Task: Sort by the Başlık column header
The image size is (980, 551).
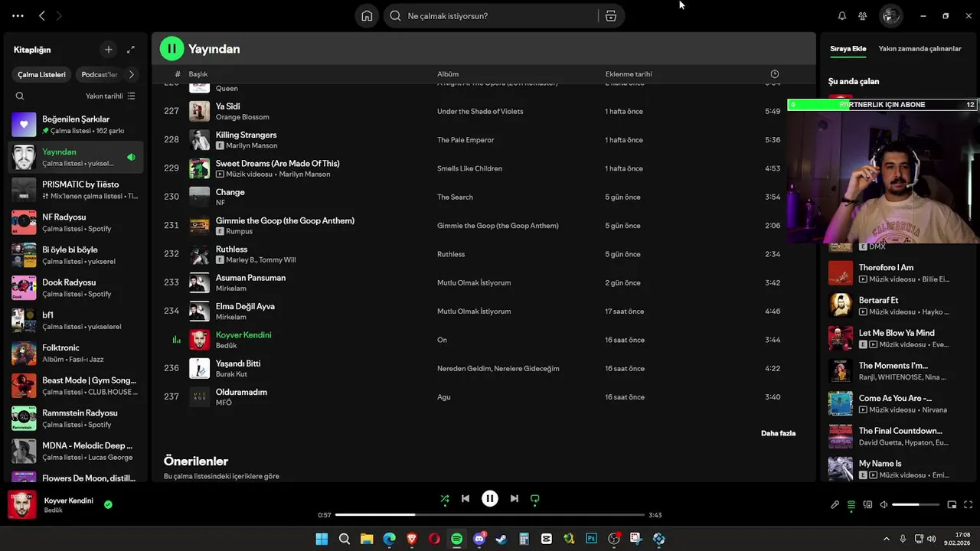Action: pos(198,74)
